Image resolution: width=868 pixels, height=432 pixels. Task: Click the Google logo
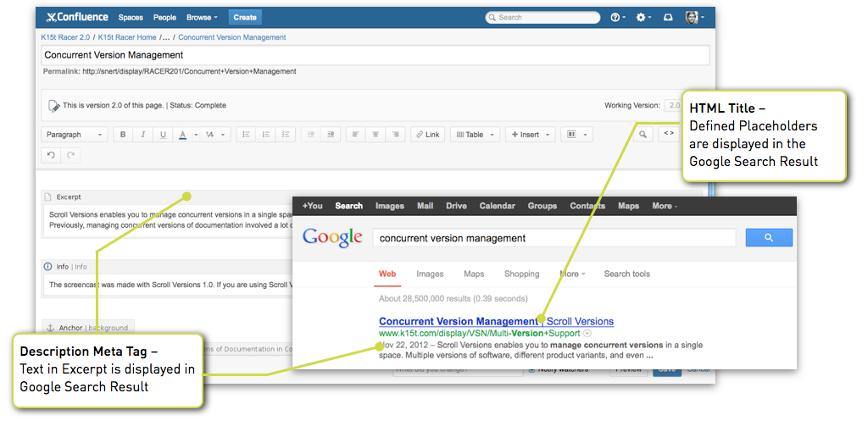332,238
